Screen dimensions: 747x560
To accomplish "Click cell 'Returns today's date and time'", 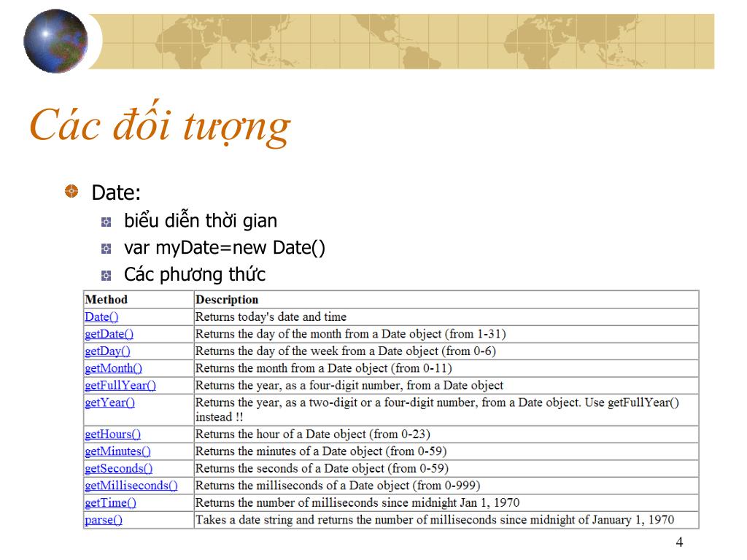I will click(x=446, y=317).
